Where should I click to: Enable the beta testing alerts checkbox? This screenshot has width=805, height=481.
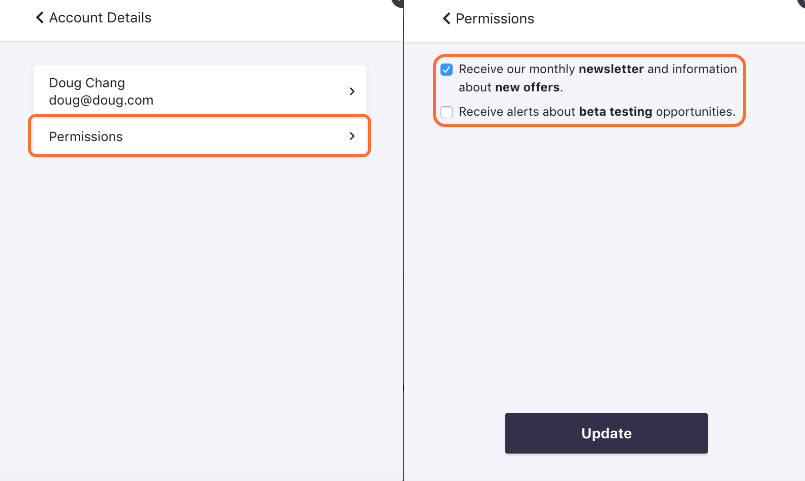point(447,113)
